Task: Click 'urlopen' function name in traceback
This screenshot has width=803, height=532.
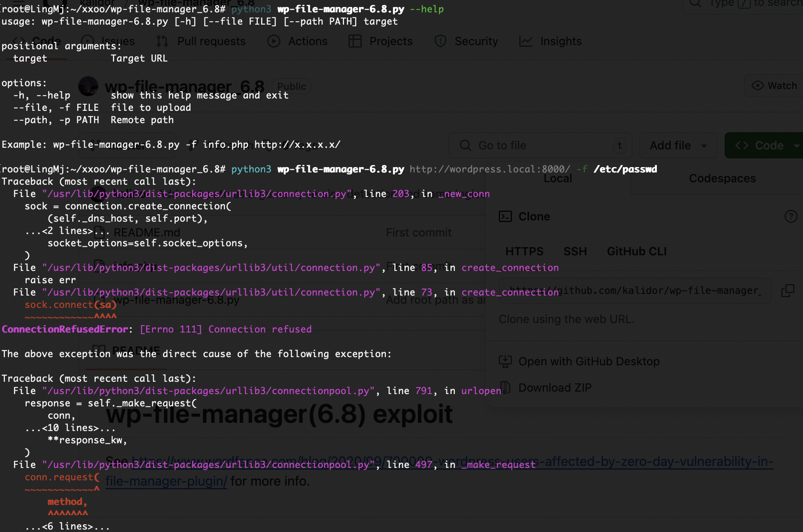Action: (x=481, y=391)
